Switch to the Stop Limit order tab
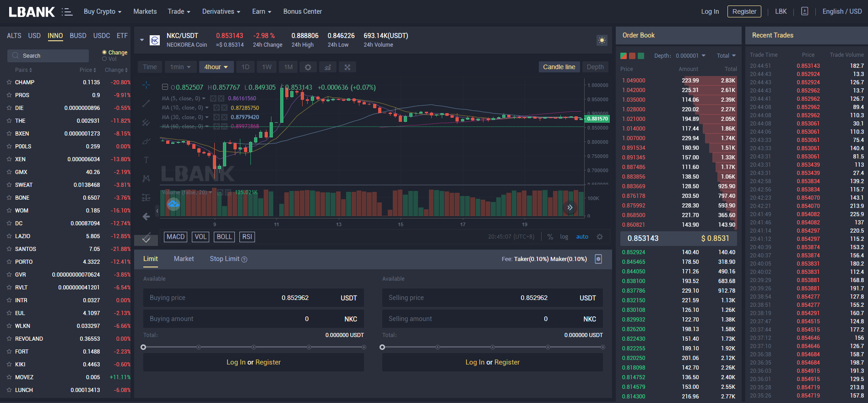 coord(228,259)
